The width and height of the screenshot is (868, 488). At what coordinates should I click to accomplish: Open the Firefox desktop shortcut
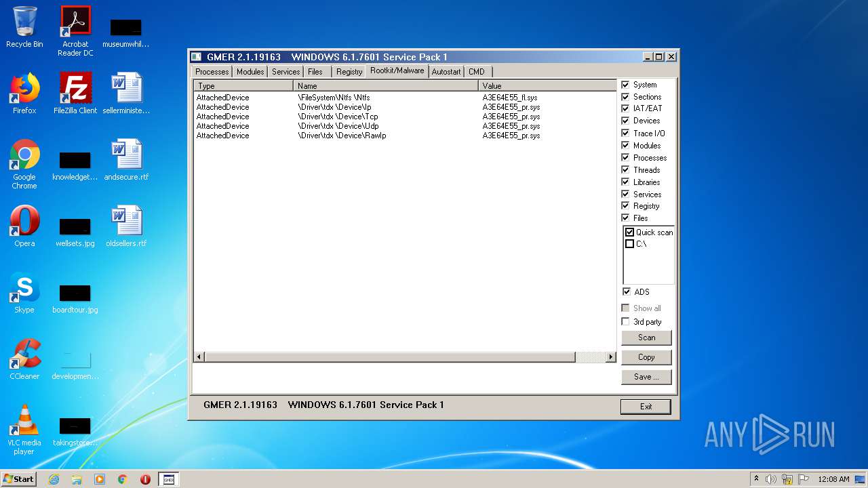pyautogui.click(x=24, y=94)
